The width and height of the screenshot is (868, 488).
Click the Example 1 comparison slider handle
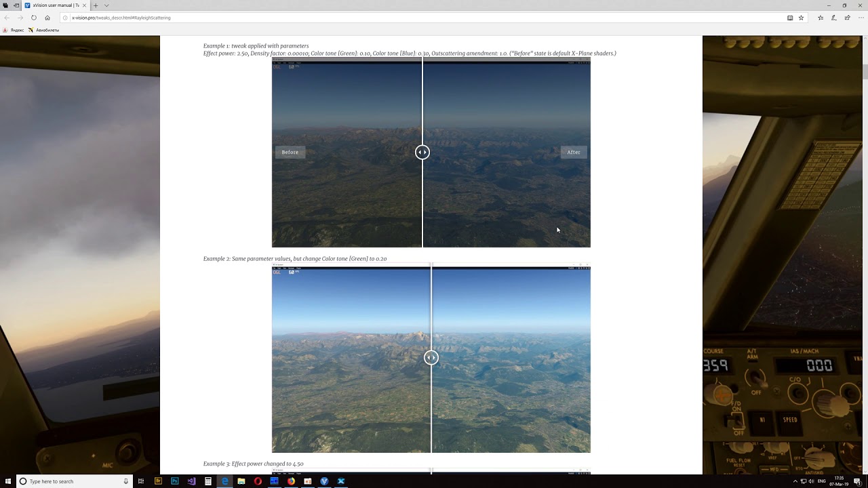(422, 152)
